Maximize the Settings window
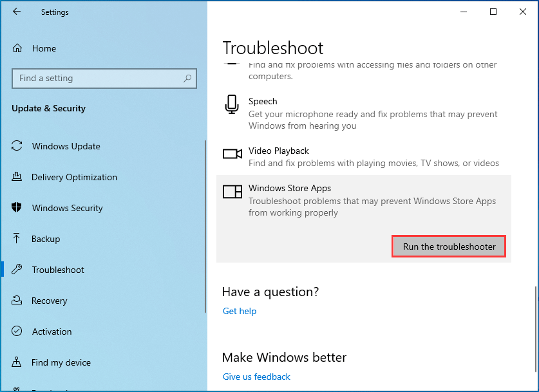 [x=493, y=12]
